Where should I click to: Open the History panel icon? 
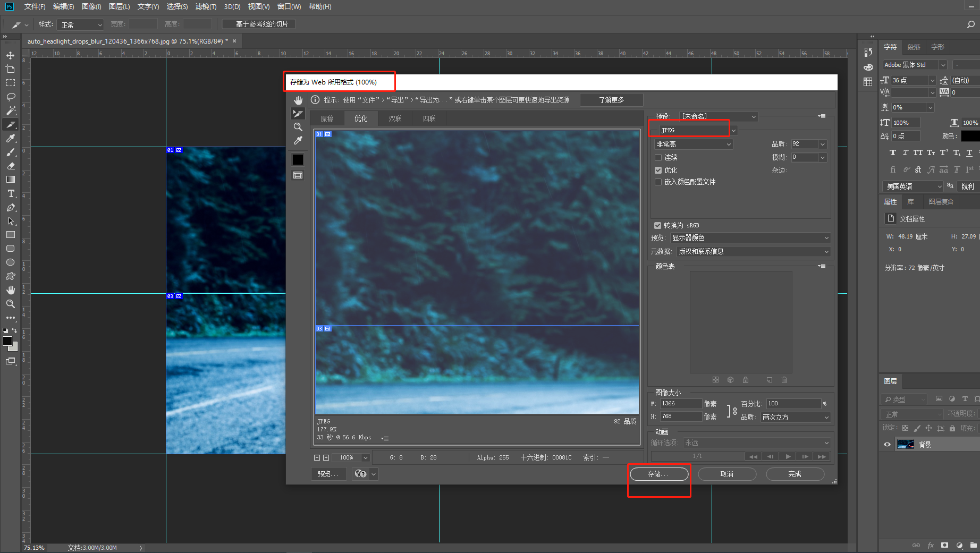click(x=868, y=52)
